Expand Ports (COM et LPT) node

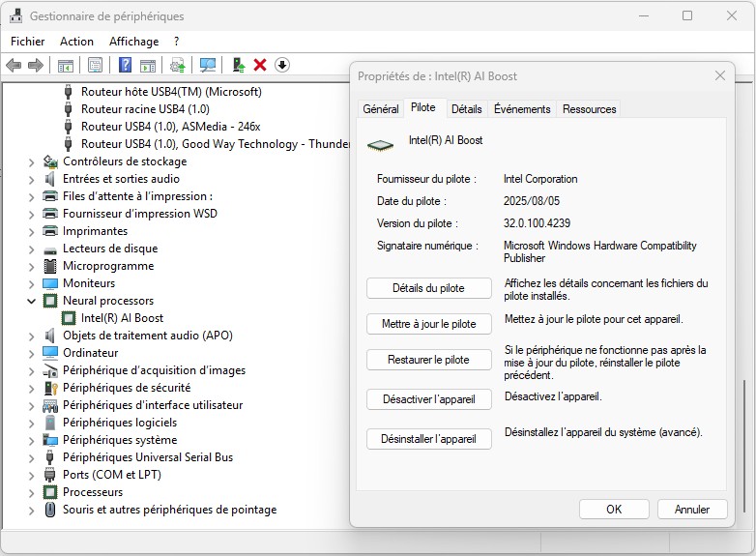(31, 475)
